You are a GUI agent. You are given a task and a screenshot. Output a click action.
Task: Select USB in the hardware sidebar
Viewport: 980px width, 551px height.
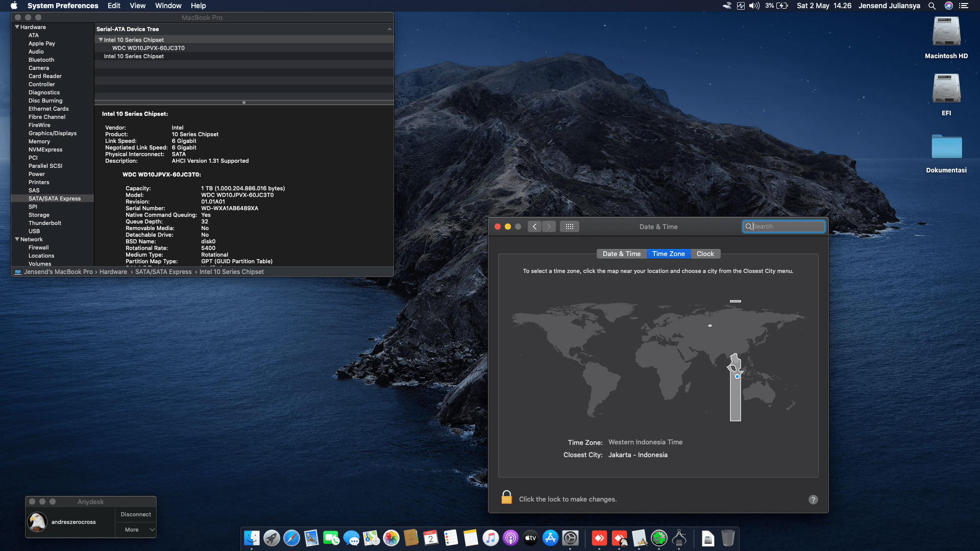coord(53,231)
